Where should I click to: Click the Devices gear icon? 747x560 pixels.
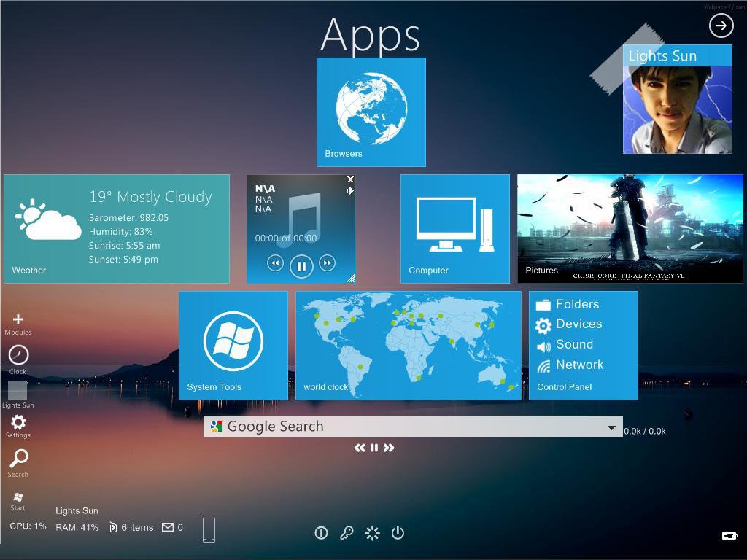(x=543, y=326)
